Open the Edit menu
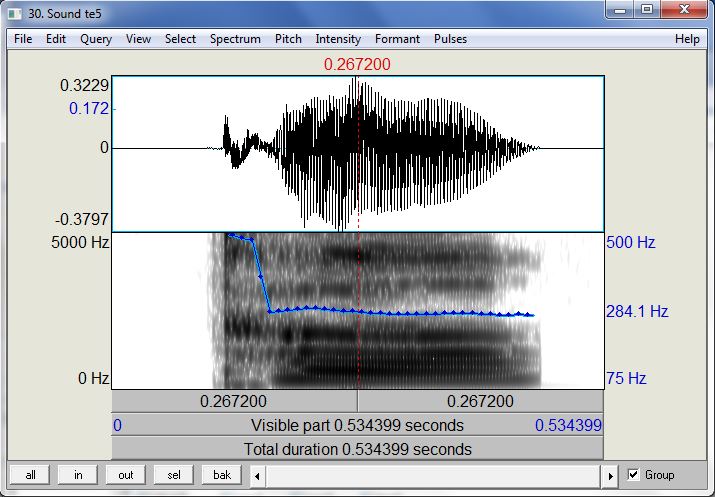 (x=56, y=39)
